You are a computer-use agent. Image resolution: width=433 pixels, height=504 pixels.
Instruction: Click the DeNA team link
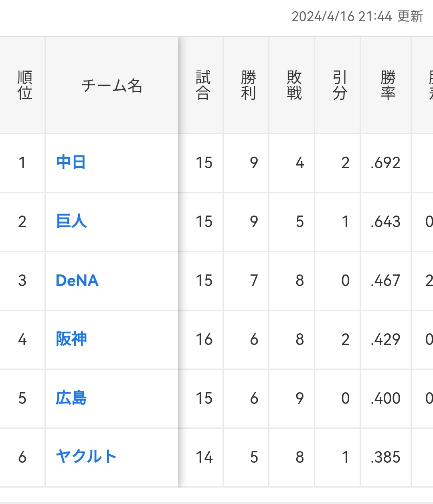pyautogui.click(x=77, y=280)
